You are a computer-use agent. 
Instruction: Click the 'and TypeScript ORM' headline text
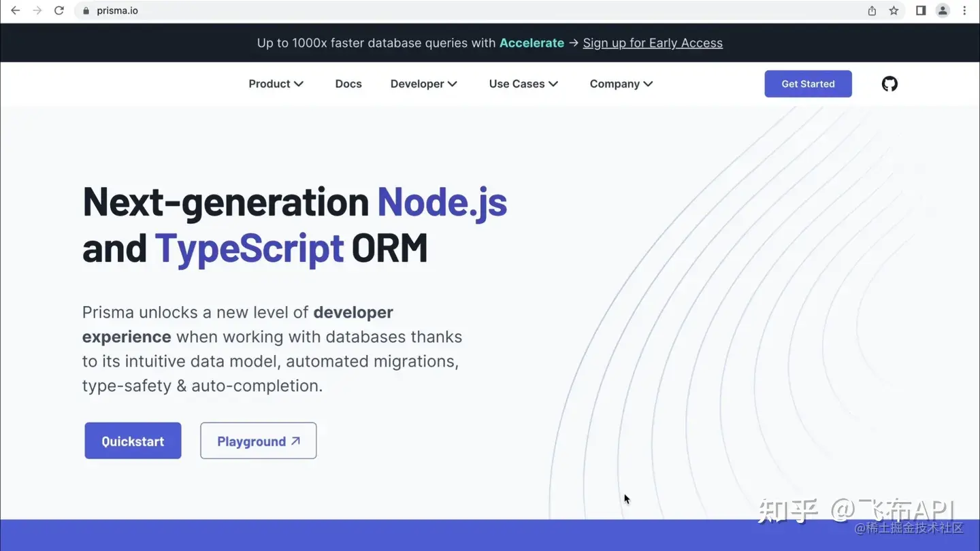[255, 248]
